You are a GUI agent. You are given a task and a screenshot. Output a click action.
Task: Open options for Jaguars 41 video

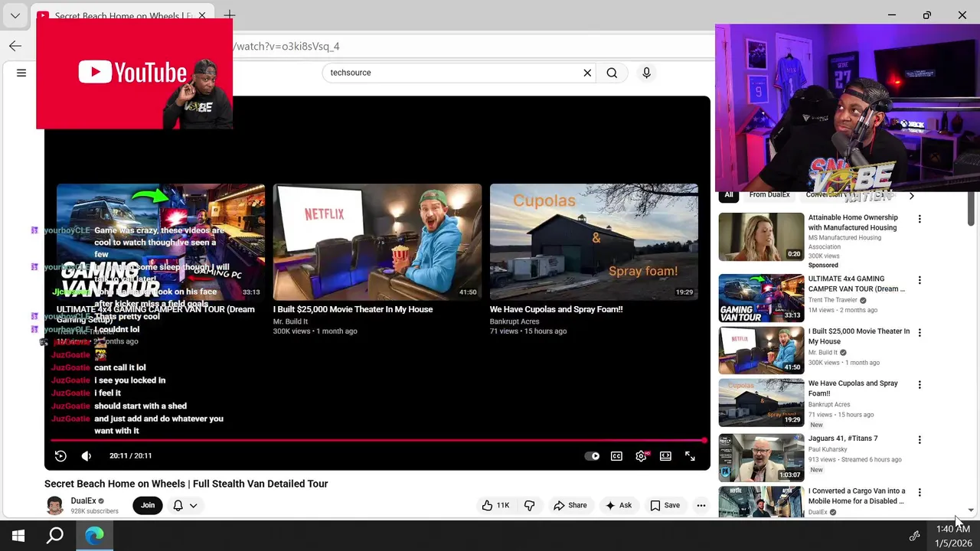tap(920, 440)
